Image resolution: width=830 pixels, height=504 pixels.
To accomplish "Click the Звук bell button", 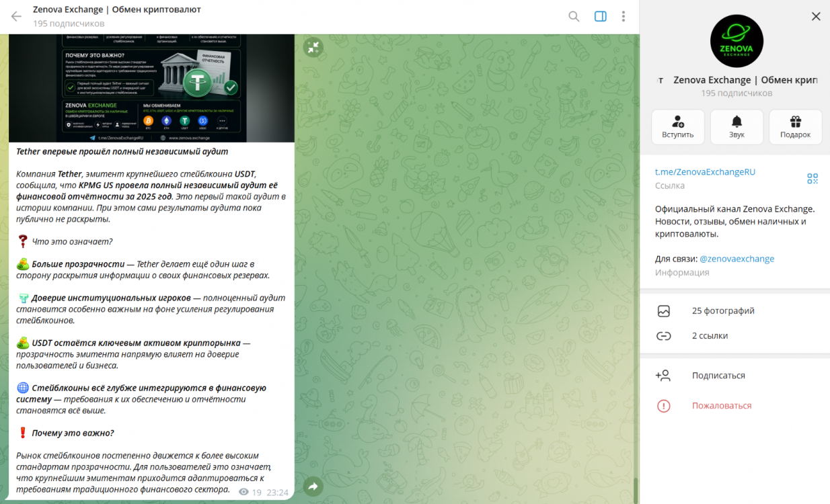I will pos(737,127).
